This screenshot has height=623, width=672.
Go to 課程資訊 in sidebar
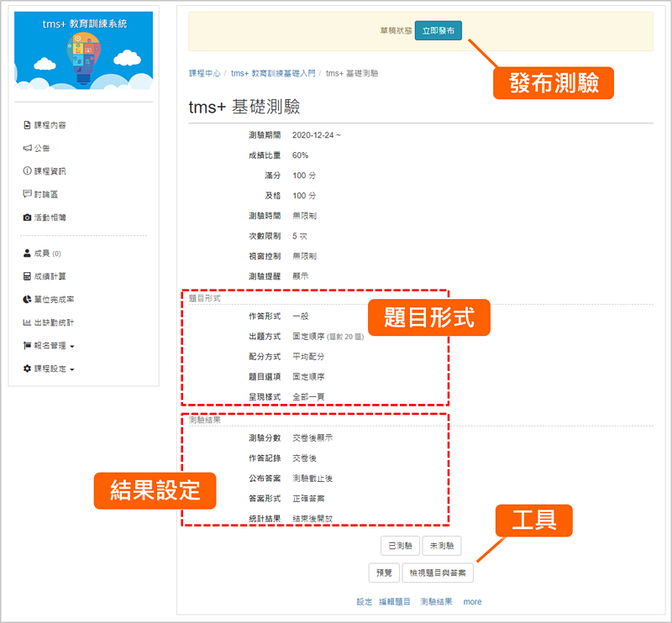[45, 171]
